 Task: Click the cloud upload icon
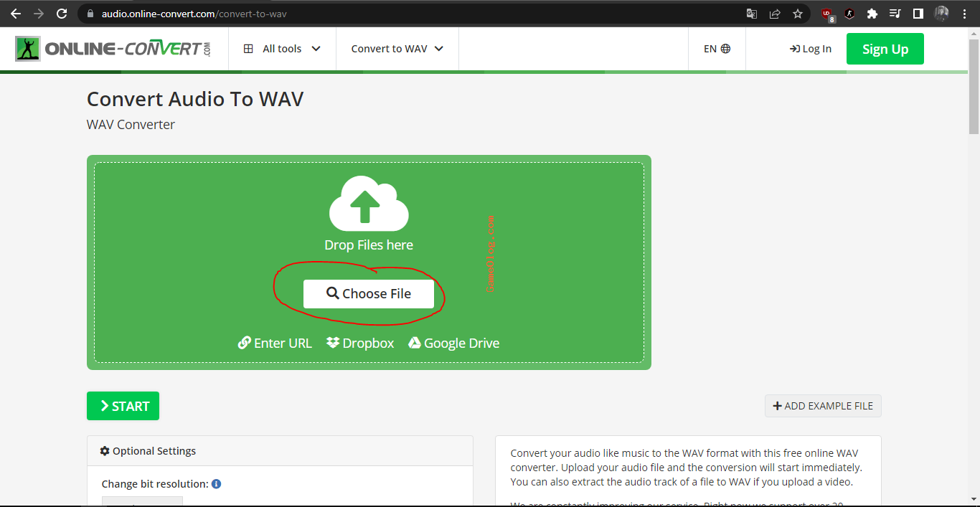(369, 204)
